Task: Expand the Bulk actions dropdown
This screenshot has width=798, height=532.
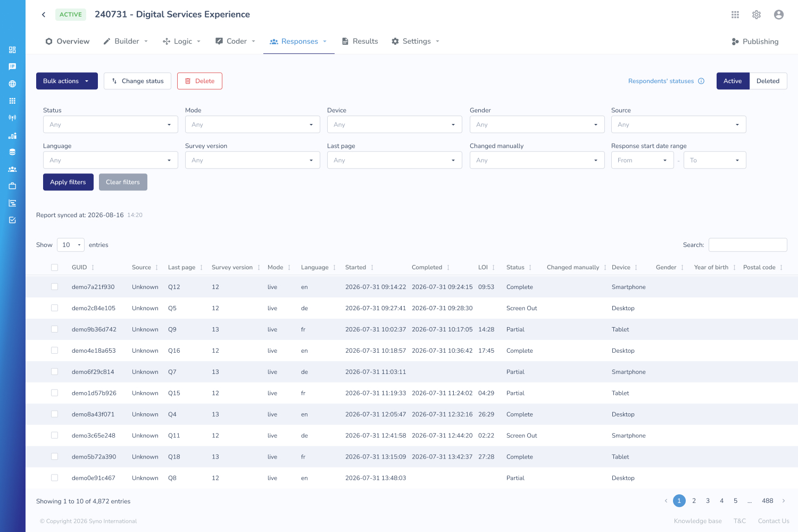Action: (x=67, y=81)
